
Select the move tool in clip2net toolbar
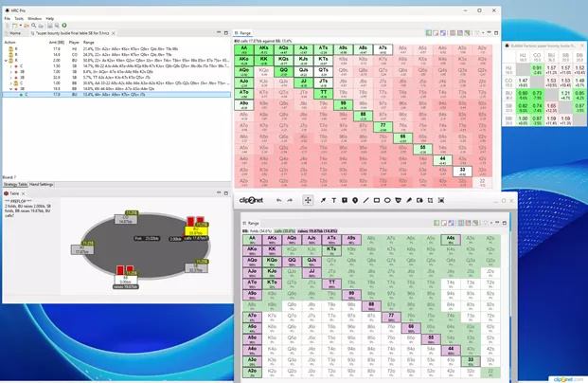(x=308, y=200)
